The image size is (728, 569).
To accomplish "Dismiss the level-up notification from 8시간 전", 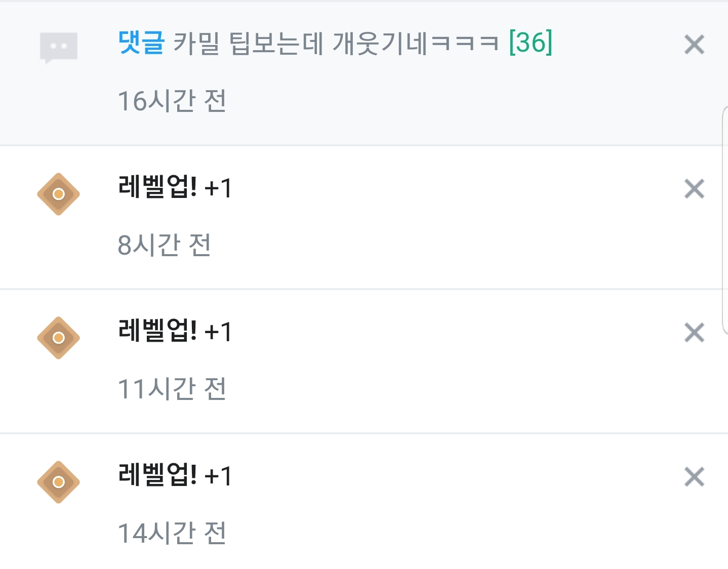I will (694, 189).
